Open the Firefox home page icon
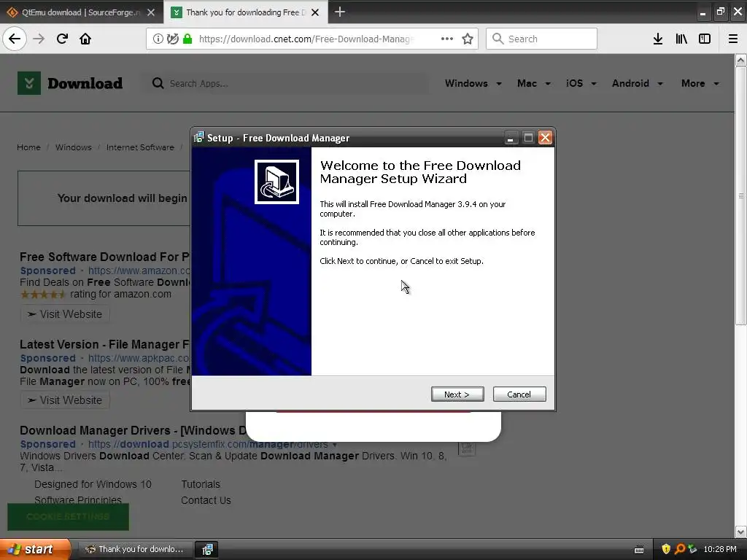The image size is (747, 560). 85,39
